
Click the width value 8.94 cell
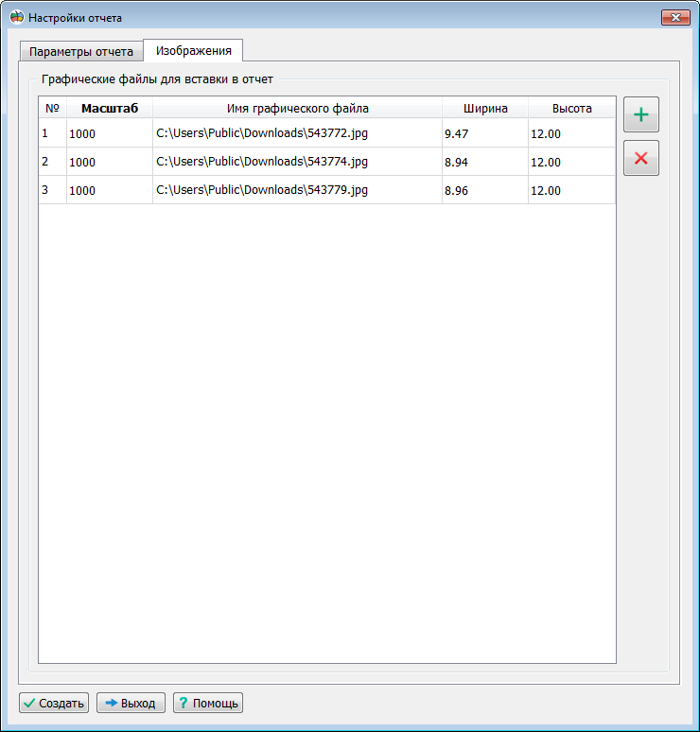click(x=484, y=162)
